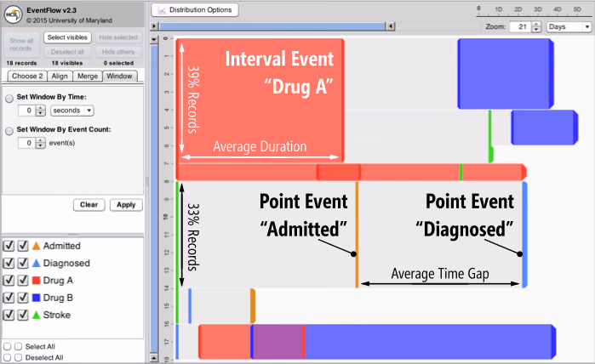Click the time scale ruler at 3D
This screenshot has width=595, height=364.
coord(538,9)
